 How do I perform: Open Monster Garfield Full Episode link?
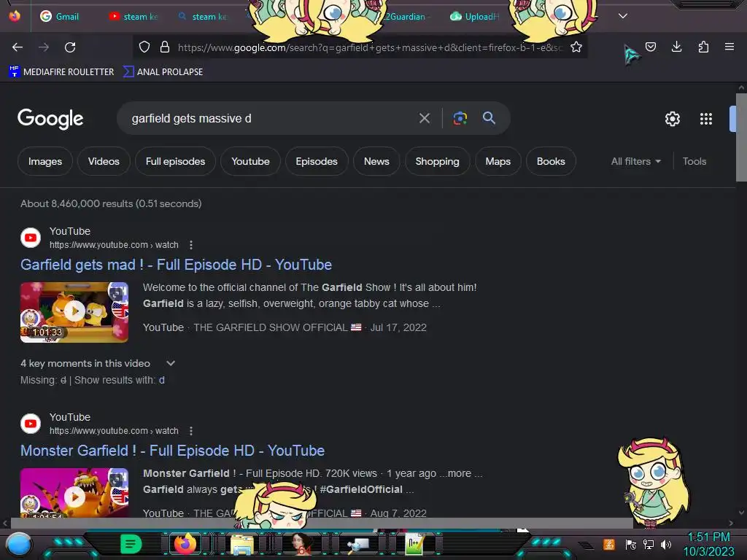click(x=172, y=451)
